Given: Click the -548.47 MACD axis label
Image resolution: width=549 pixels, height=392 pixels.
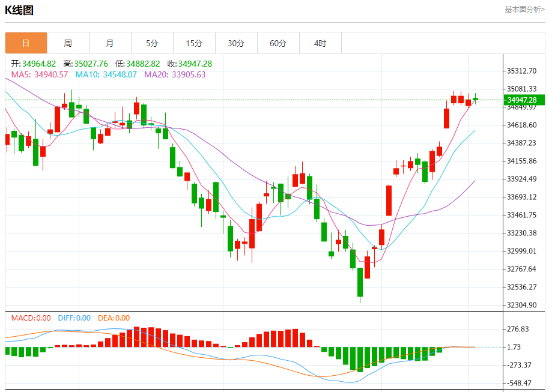Looking at the screenshot, I should pyautogui.click(x=519, y=383).
